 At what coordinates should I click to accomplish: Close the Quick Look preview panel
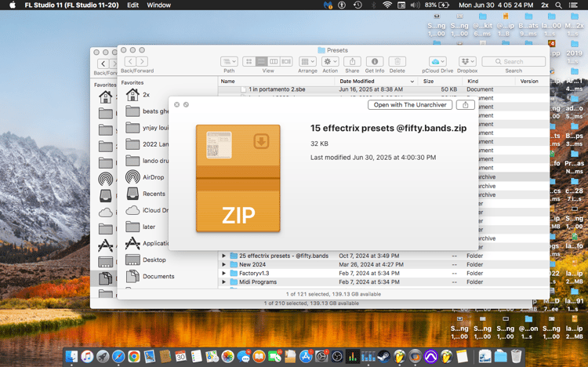pos(176,105)
